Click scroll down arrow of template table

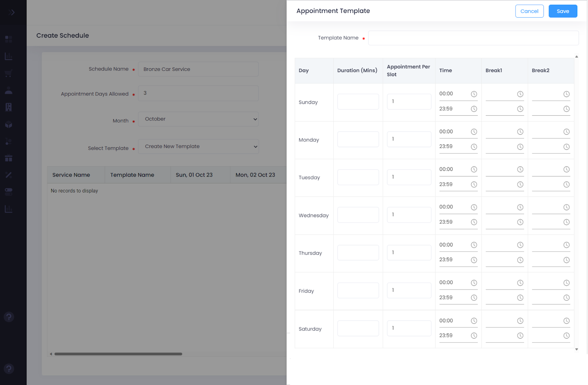pyautogui.click(x=576, y=349)
